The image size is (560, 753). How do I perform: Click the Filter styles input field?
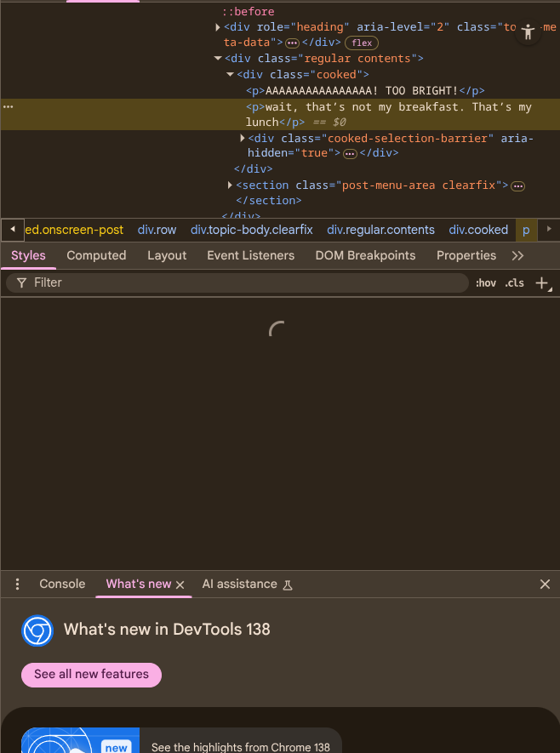point(237,282)
